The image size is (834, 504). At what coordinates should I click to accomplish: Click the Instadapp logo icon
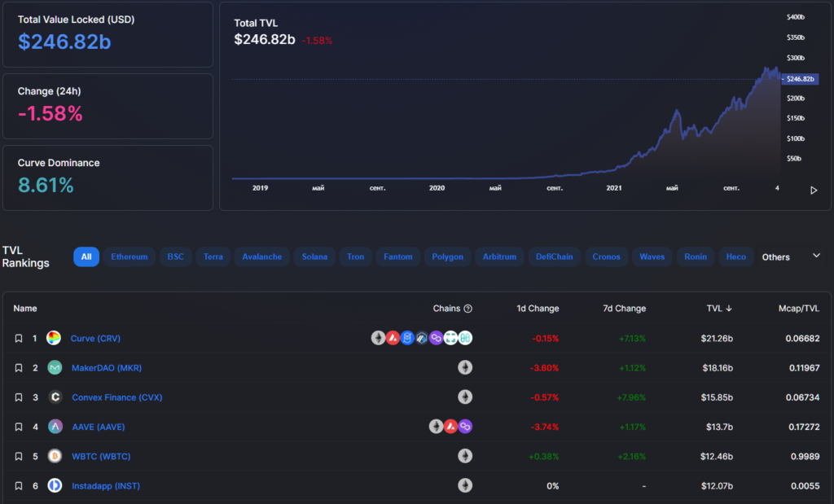click(55, 486)
